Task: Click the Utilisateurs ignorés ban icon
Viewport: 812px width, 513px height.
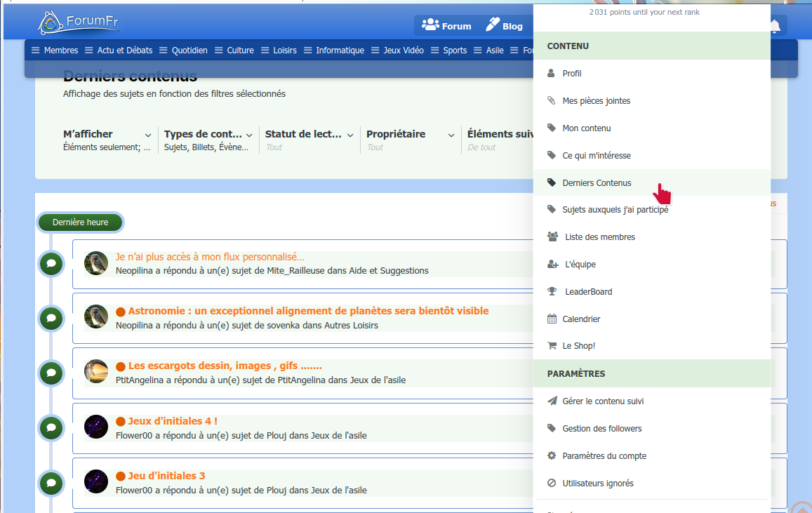Action: pos(552,483)
